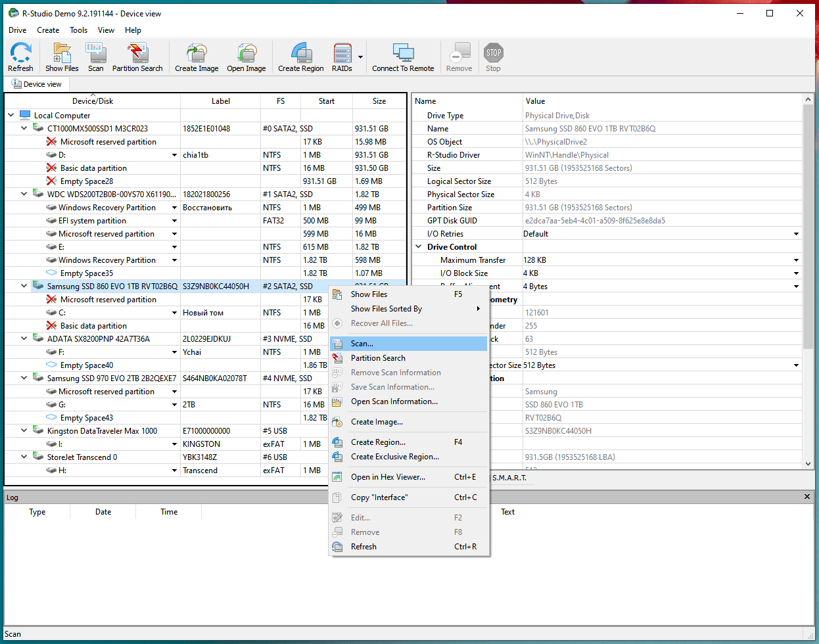Click the Create Image toolbar icon
The width and height of the screenshot is (819, 644).
197,57
